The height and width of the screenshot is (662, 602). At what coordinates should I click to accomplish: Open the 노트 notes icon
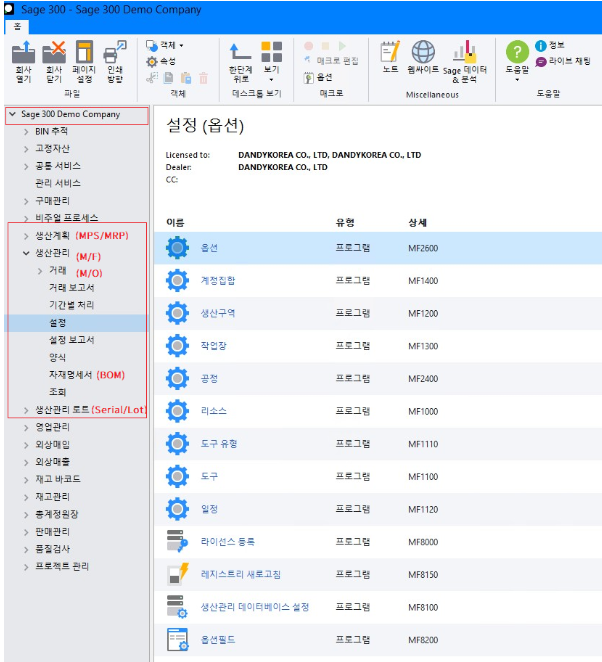[x=390, y=52]
